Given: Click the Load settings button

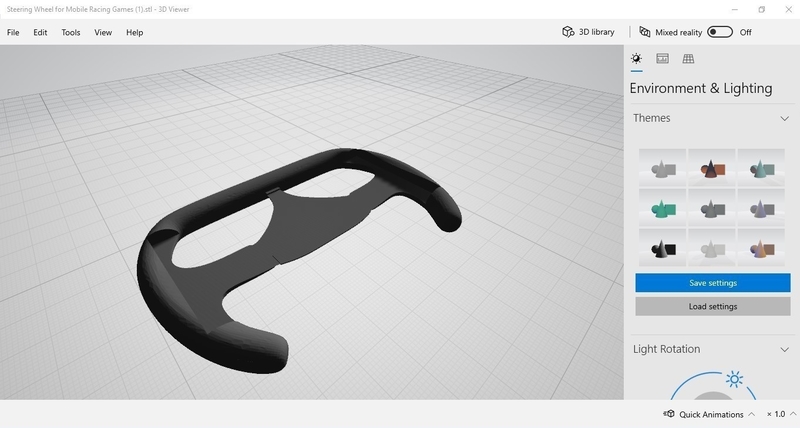Looking at the screenshot, I should [713, 306].
